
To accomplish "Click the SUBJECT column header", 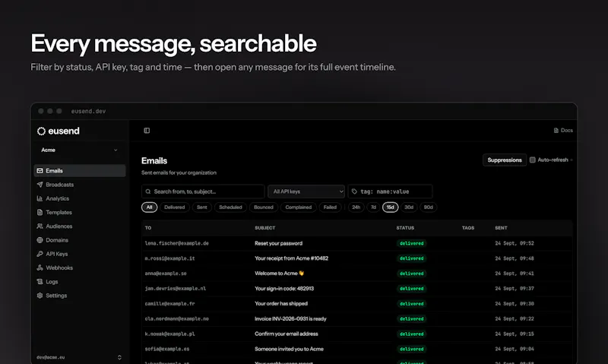I will [x=264, y=228].
